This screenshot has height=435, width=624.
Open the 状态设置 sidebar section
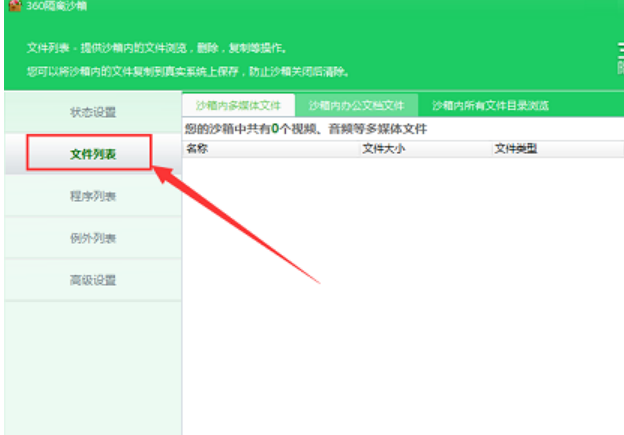(92, 111)
